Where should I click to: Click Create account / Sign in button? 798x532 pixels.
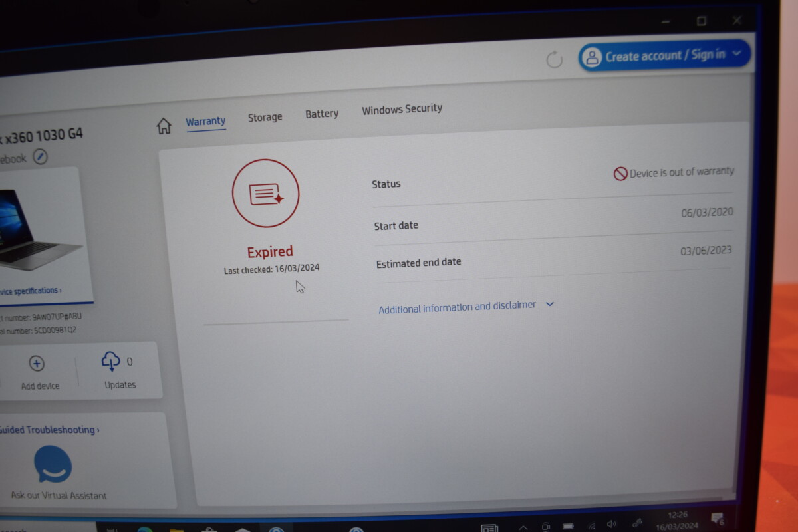pyautogui.click(x=664, y=55)
